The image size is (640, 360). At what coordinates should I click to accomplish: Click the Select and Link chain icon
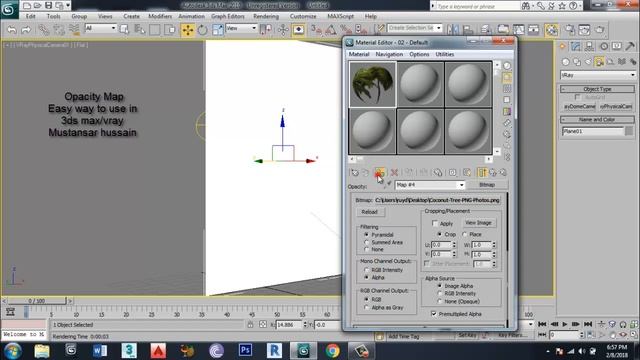point(43,29)
